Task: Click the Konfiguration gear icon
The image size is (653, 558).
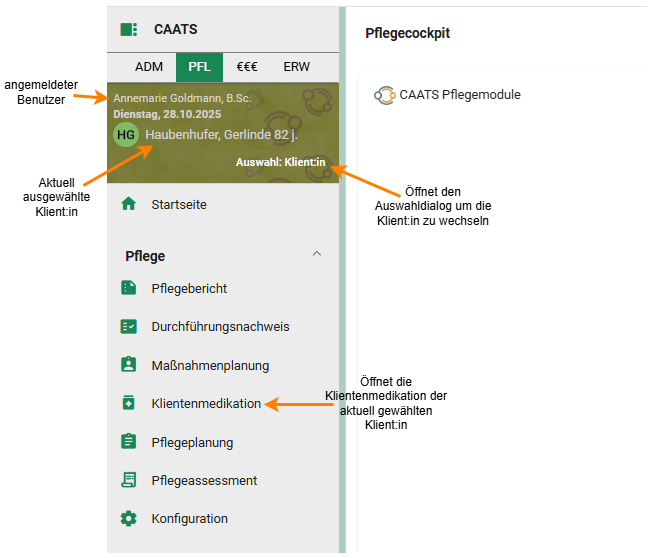Action: 128,519
